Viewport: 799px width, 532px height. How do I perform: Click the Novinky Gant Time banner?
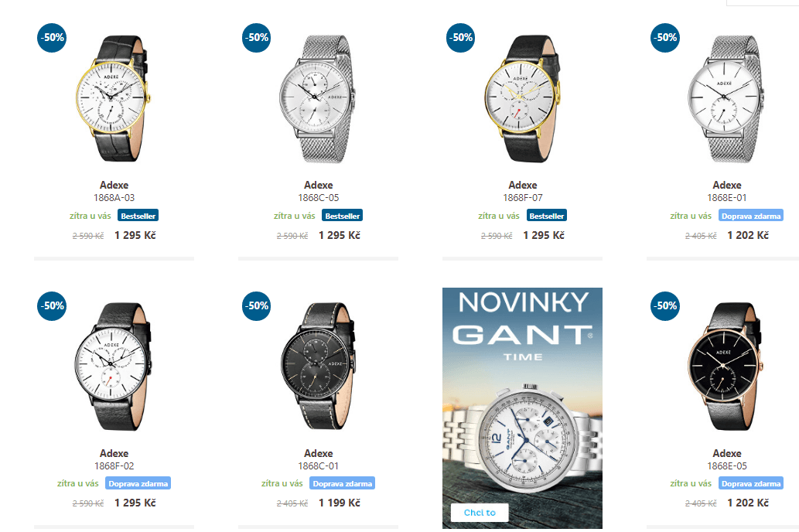(x=522, y=408)
